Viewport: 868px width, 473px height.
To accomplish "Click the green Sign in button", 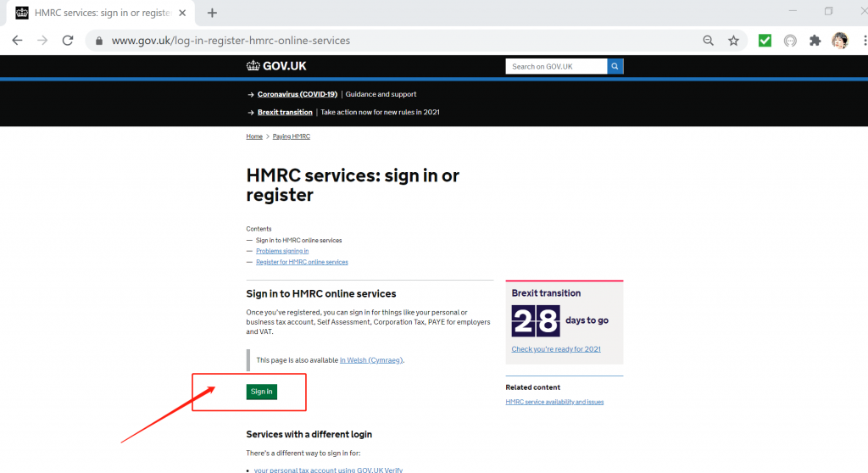I will [261, 392].
